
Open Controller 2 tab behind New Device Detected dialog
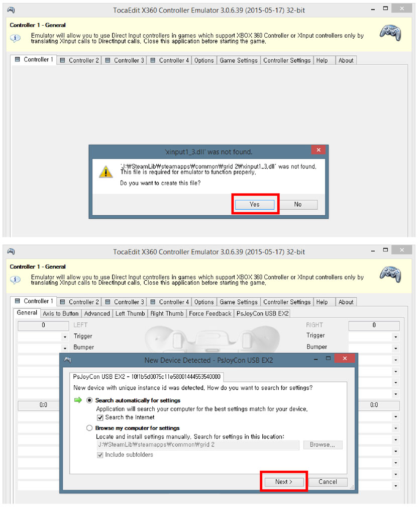(79, 302)
